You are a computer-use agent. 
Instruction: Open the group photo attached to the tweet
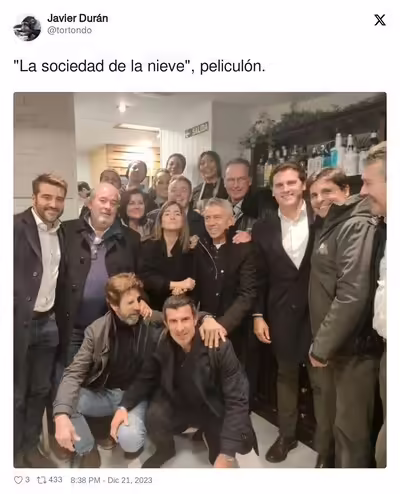tap(200, 280)
